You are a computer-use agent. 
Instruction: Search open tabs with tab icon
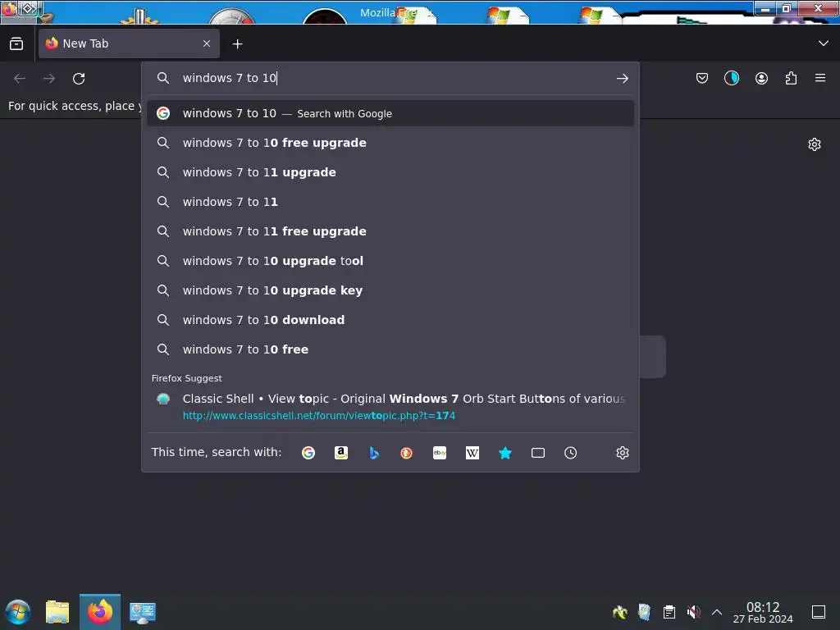coord(538,453)
